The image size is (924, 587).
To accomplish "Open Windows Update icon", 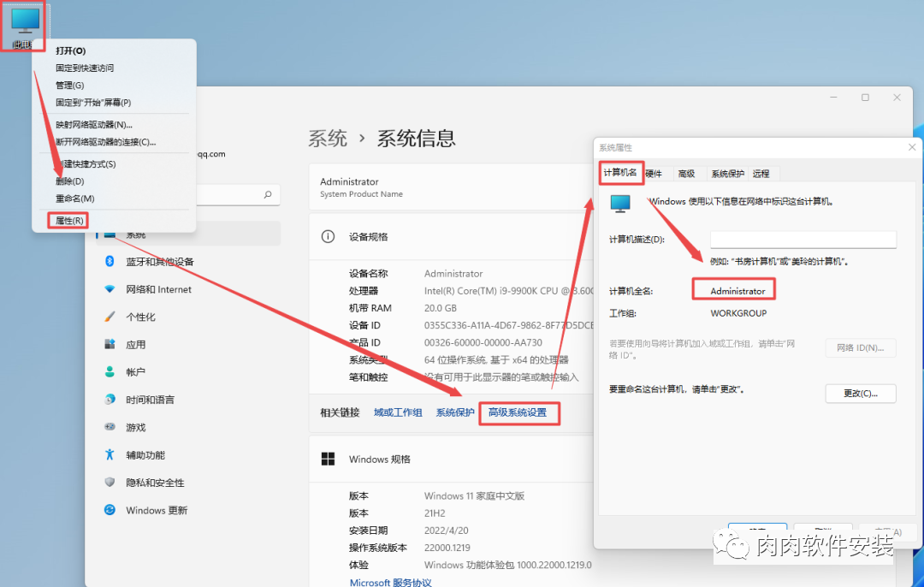I will tap(110, 510).
